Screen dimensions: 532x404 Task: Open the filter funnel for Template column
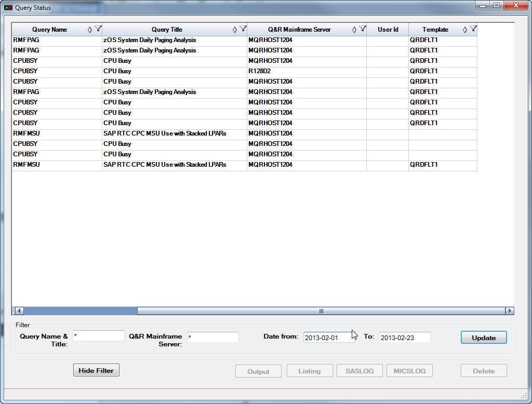473,29
